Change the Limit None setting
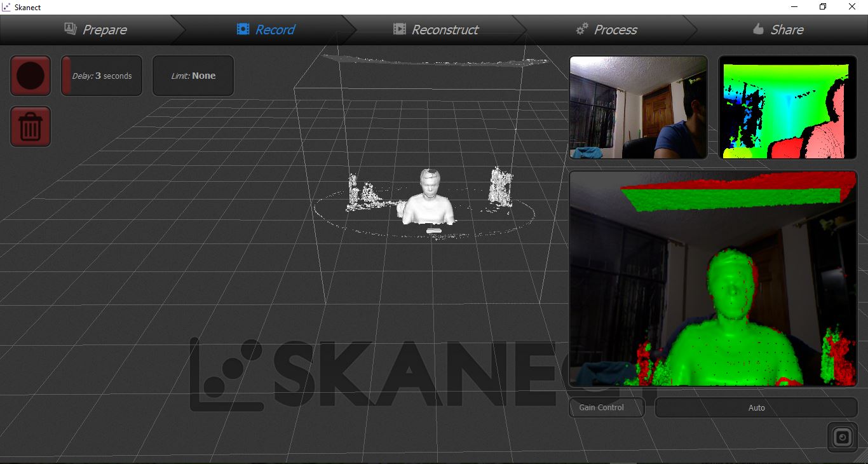 193,76
